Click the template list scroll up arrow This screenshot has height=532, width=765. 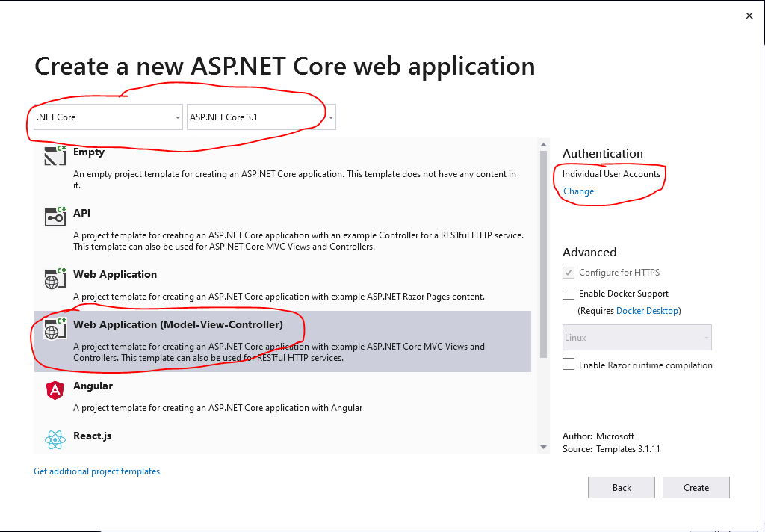544,144
